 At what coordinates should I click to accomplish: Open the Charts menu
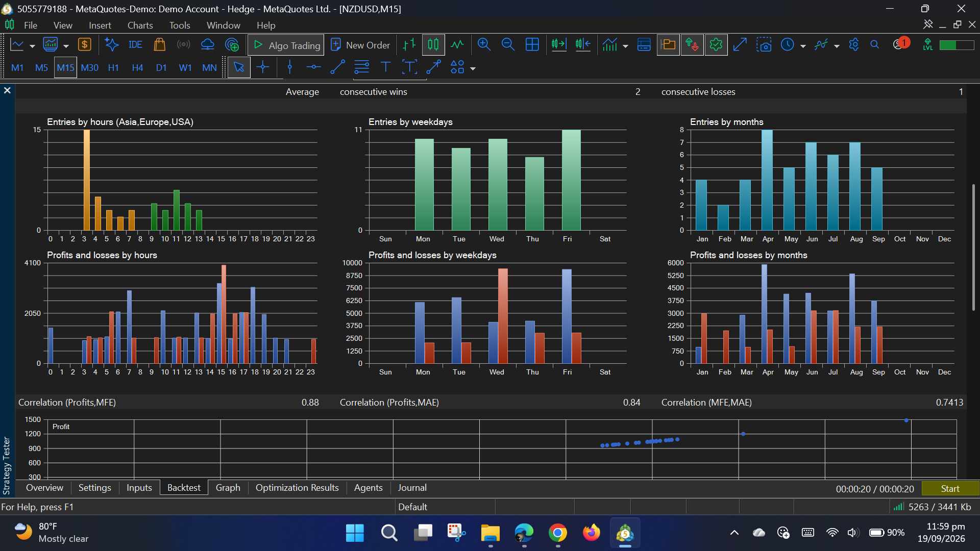[140, 25]
